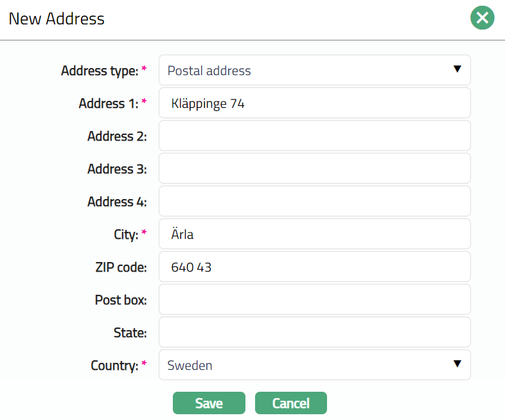Screen dimensions: 505x420
Task: Close the New Address dialog
Action: [x=482, y=18]
